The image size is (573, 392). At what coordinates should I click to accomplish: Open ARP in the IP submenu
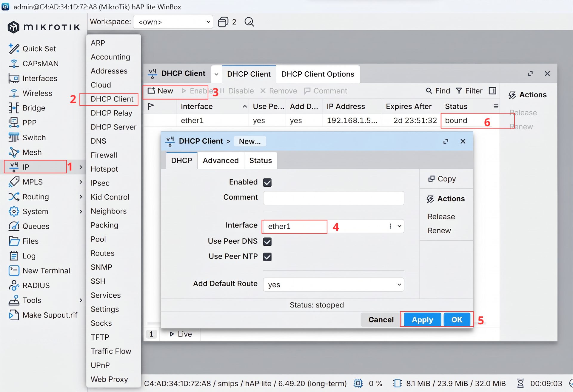(x=98, y=43)
